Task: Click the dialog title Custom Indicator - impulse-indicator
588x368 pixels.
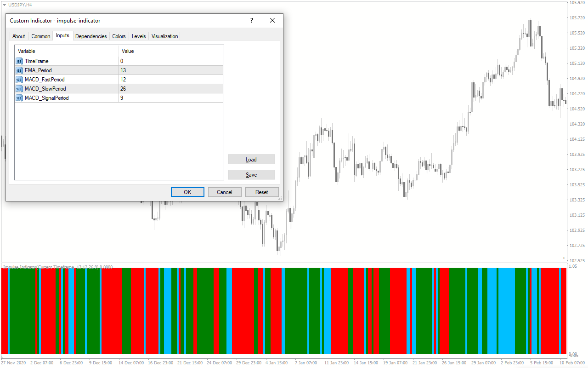Action: tap(55, 21)
